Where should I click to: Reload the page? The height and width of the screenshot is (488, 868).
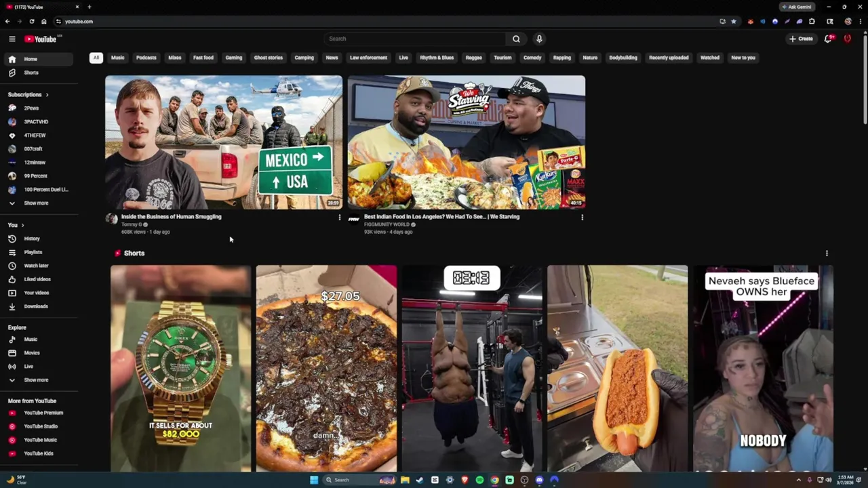31,21
